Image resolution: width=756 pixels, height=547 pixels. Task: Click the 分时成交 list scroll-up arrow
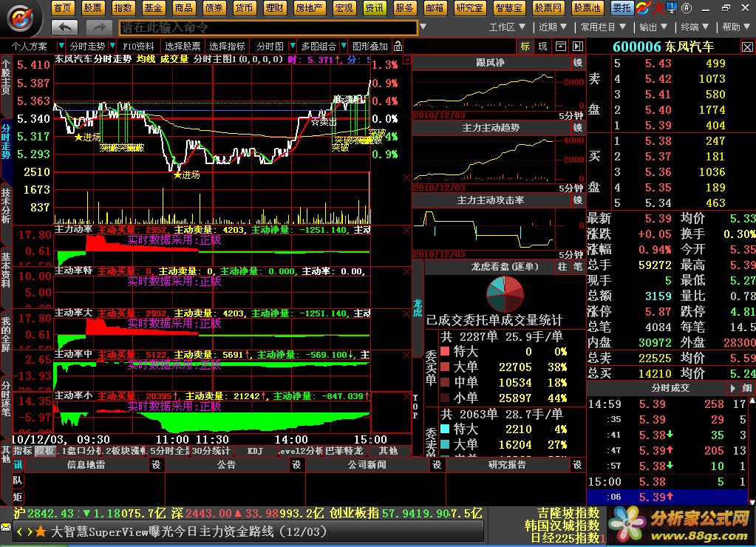coord(752,401)
